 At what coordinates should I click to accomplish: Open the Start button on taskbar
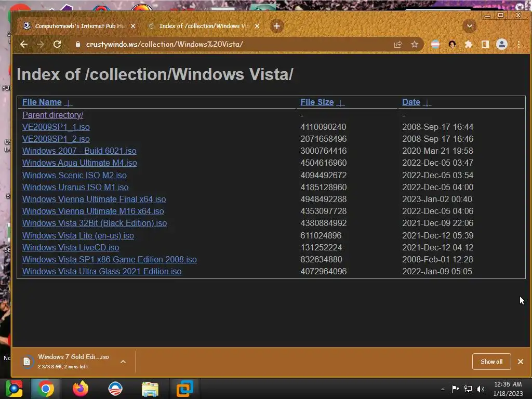tap(14, 389)
